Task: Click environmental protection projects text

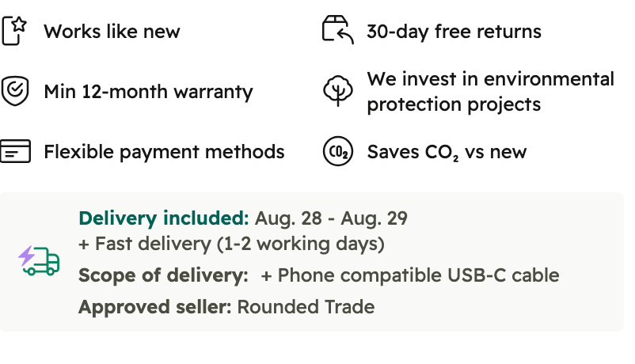Action: [490, 92]
